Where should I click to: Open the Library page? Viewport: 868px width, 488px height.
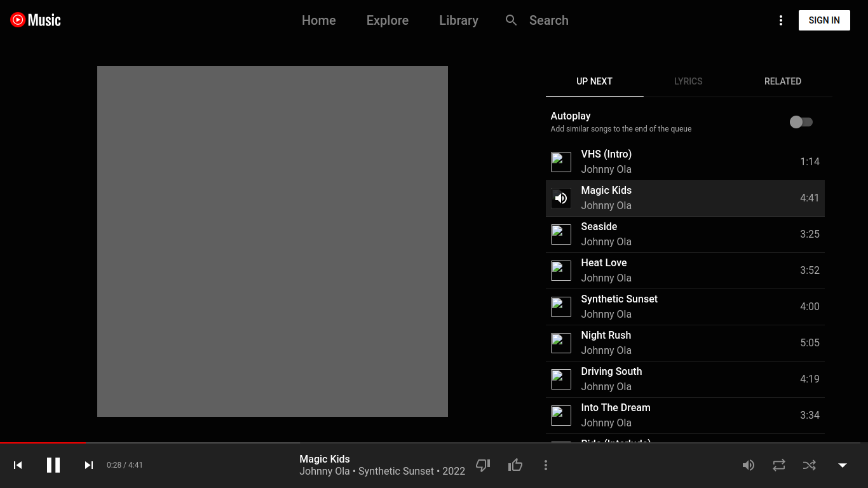point(458,20)
